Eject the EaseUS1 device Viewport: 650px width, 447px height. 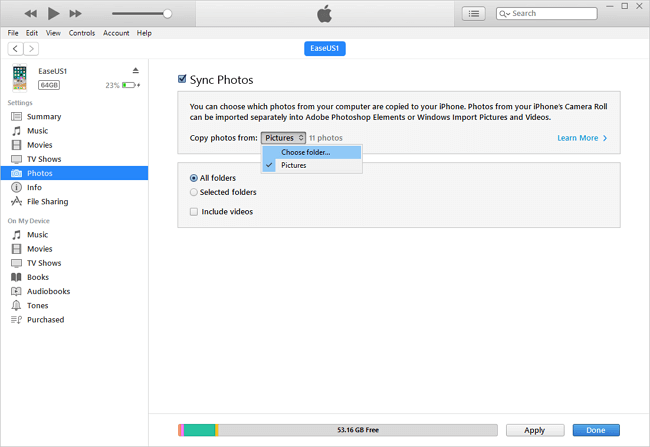pos(136,70)
